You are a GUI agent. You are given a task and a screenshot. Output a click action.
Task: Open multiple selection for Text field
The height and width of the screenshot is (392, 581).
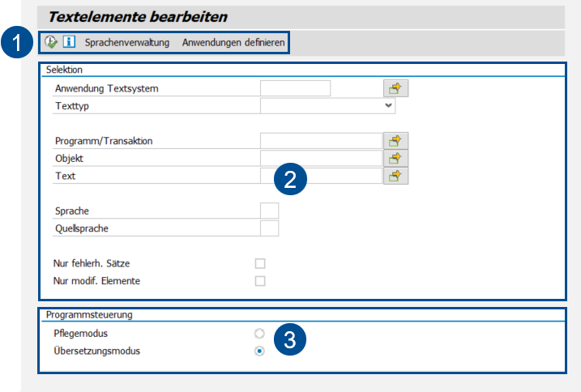(x=395, y=175)
